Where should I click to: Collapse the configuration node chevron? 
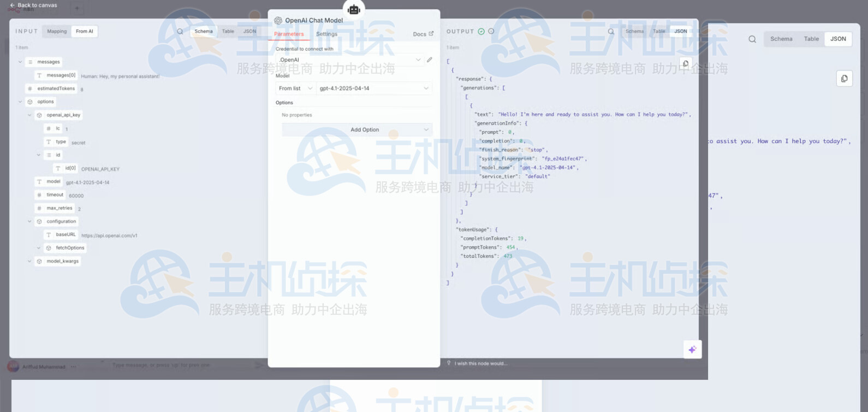(29, 221)
